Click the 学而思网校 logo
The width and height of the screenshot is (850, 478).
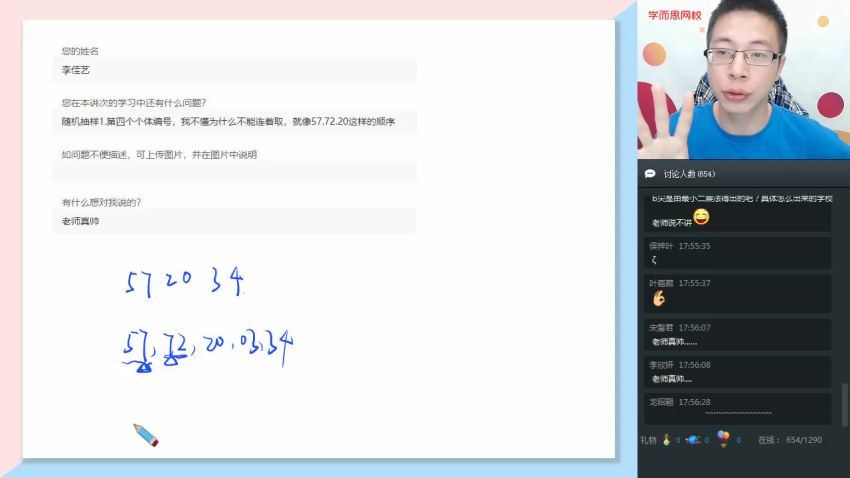point(674,15)
